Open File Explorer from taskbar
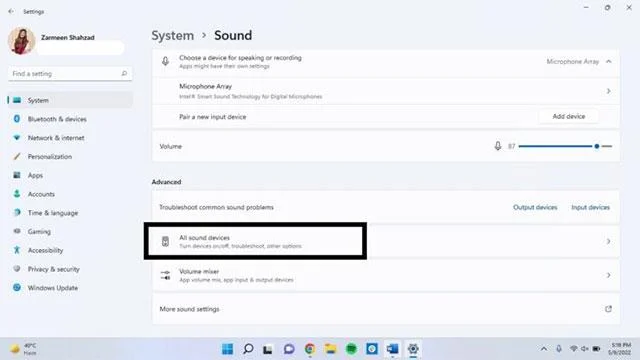This screenshot has height=360, width=640. [330, 349]
